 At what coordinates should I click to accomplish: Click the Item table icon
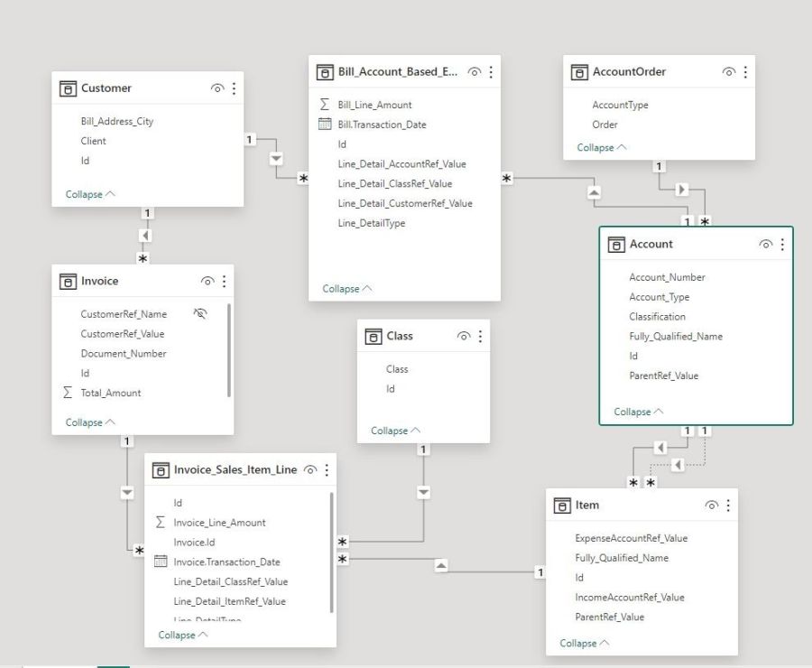click(x=562, y=506)
